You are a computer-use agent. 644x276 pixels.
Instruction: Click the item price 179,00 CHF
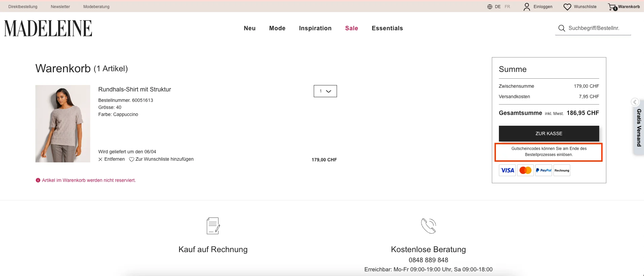click(x=324, y=160)
